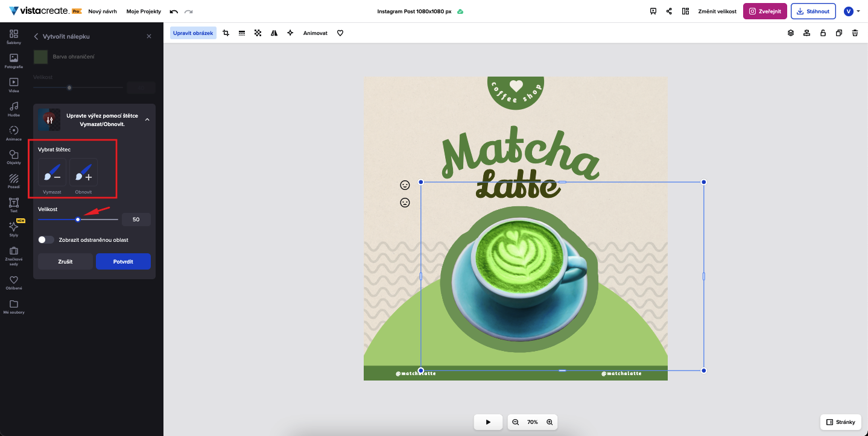Zoom in with the plus magnifier

550,422
